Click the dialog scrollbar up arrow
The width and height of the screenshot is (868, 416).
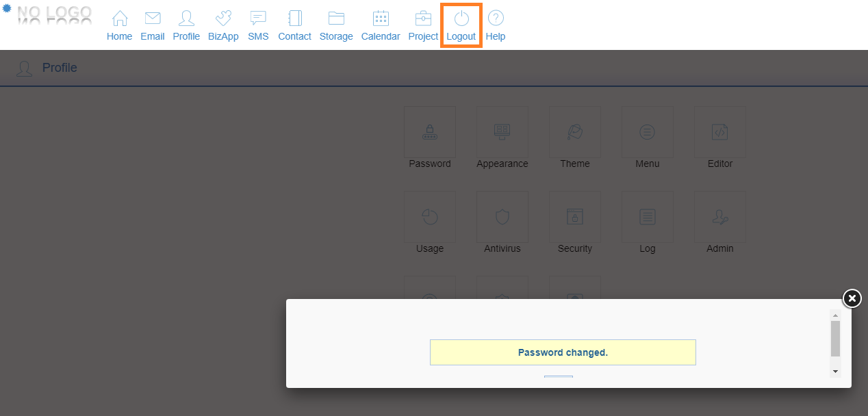point(835,315)
